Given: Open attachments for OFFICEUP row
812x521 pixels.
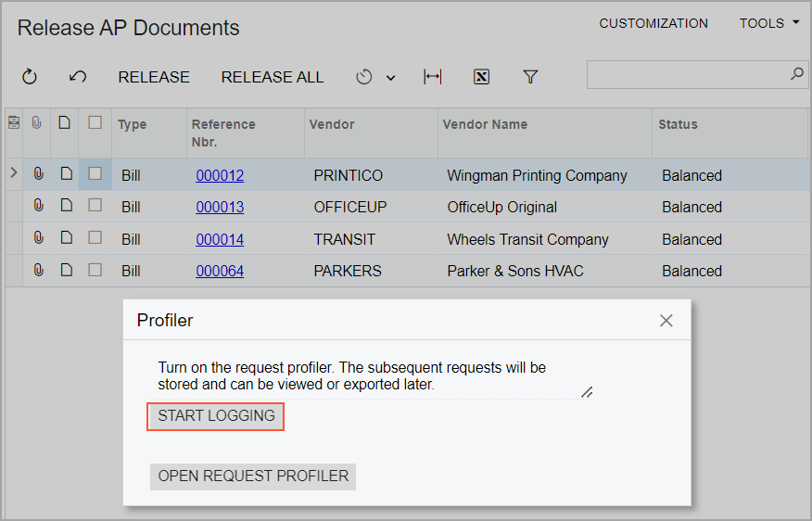Looking at the screenshot, I should coord(38,205).
